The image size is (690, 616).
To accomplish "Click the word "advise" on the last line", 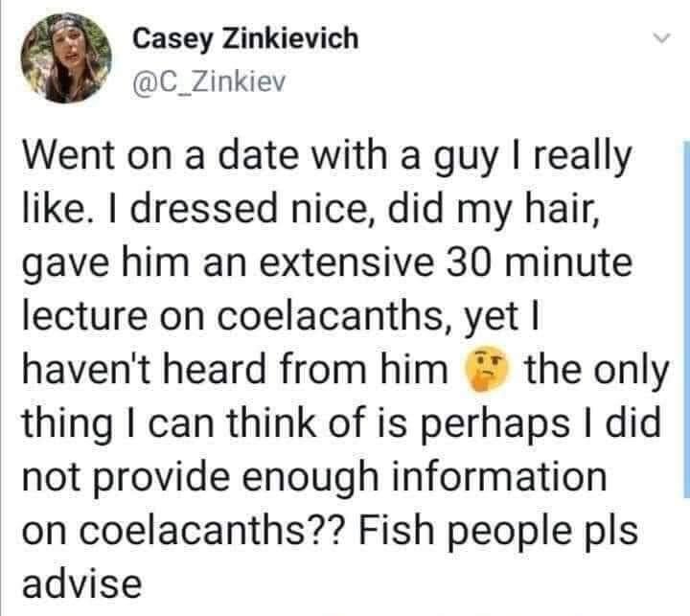I will point(80,581).
